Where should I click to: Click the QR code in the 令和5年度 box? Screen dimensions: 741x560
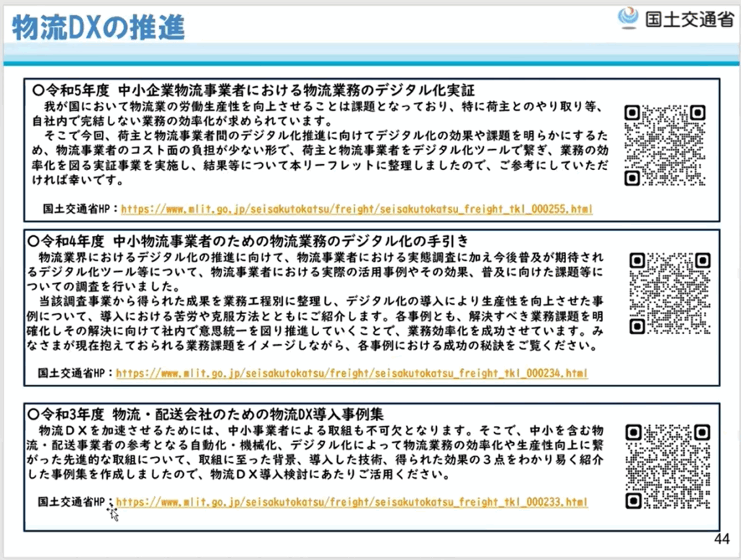click(665, 145)
